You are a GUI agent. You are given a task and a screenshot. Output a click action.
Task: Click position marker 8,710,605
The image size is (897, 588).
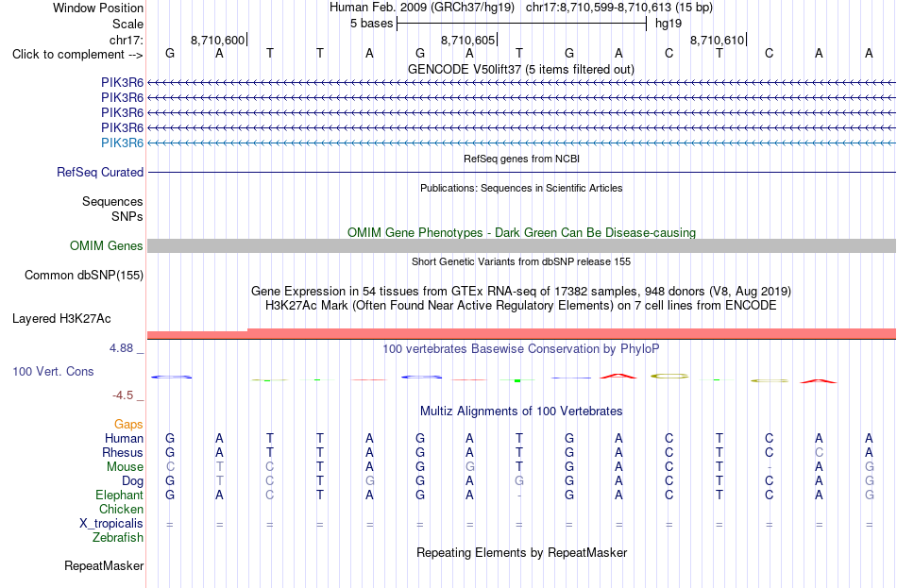(467, 40)
